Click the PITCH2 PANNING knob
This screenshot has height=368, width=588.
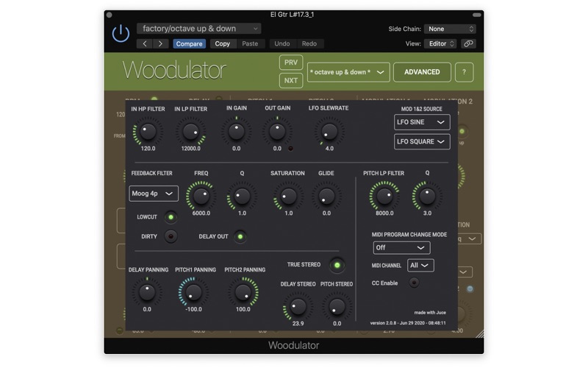click(x=243, y=292)
